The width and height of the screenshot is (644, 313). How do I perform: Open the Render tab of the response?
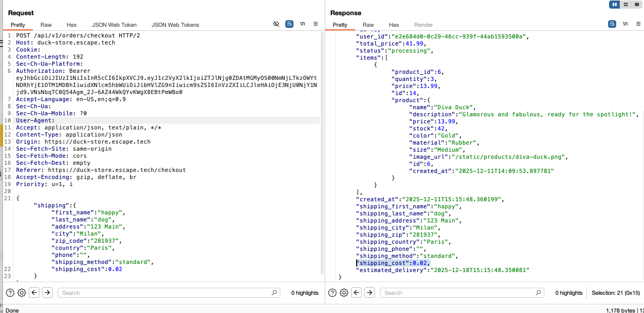[423, 24]
